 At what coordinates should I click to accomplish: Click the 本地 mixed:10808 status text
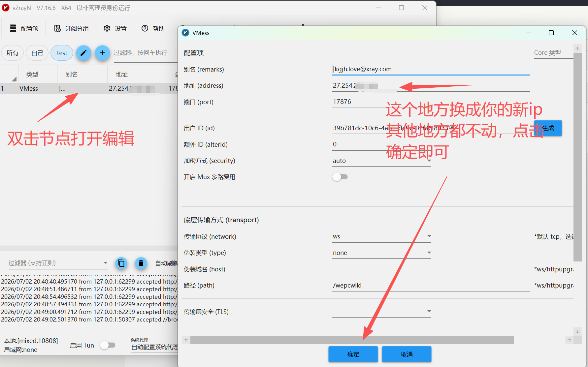(x=31, y=341)
